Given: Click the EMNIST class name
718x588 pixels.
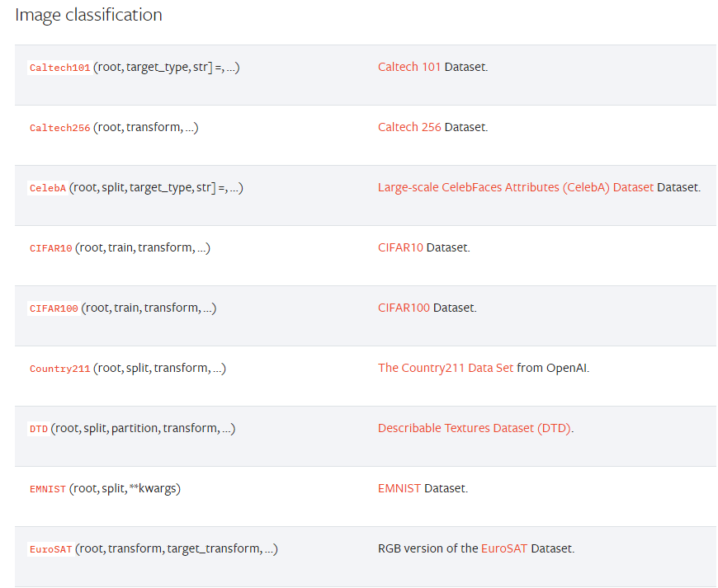Looking at the screenshot, I should (x=48, y=489).
